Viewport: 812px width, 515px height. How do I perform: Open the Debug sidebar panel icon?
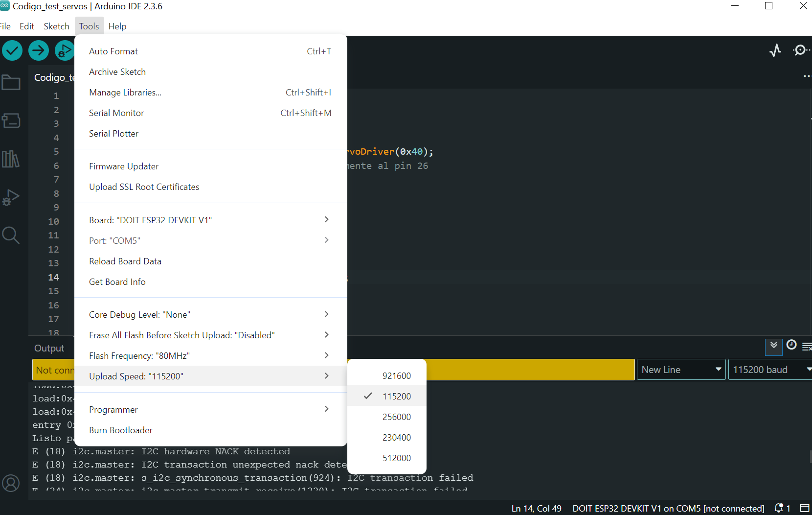click(11, 197)
